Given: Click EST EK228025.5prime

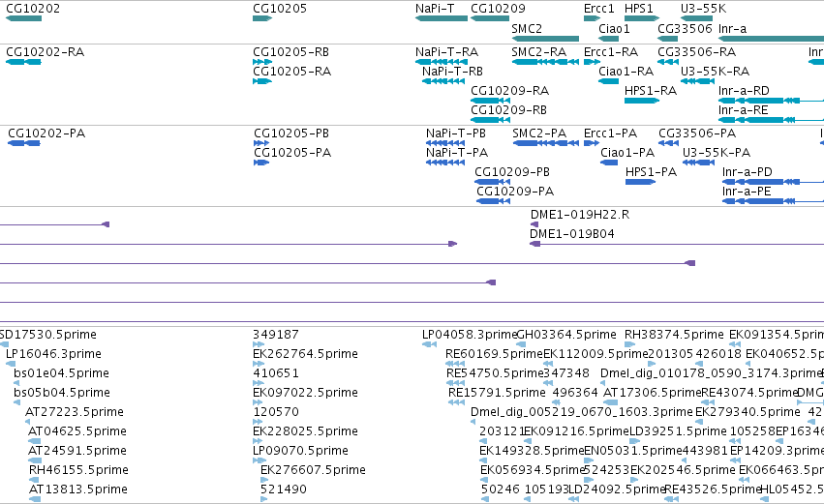Looking at the screenshot, I should click(305, 431).
